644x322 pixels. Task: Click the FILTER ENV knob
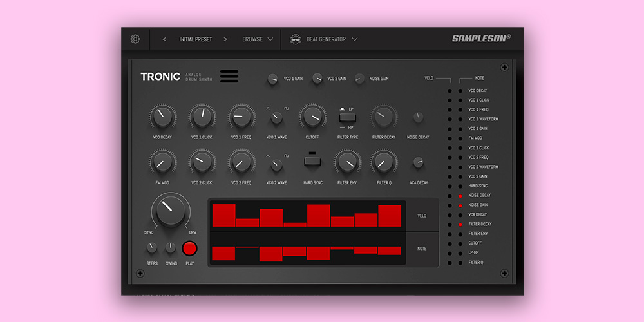pos(348,162)
